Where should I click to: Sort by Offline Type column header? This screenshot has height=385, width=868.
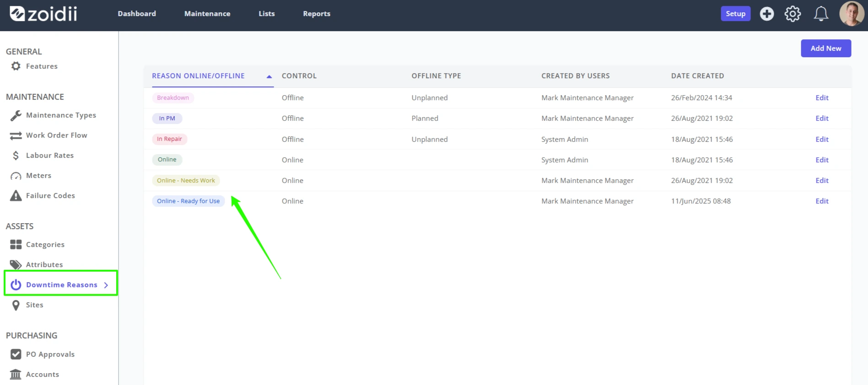click(436, 76)
